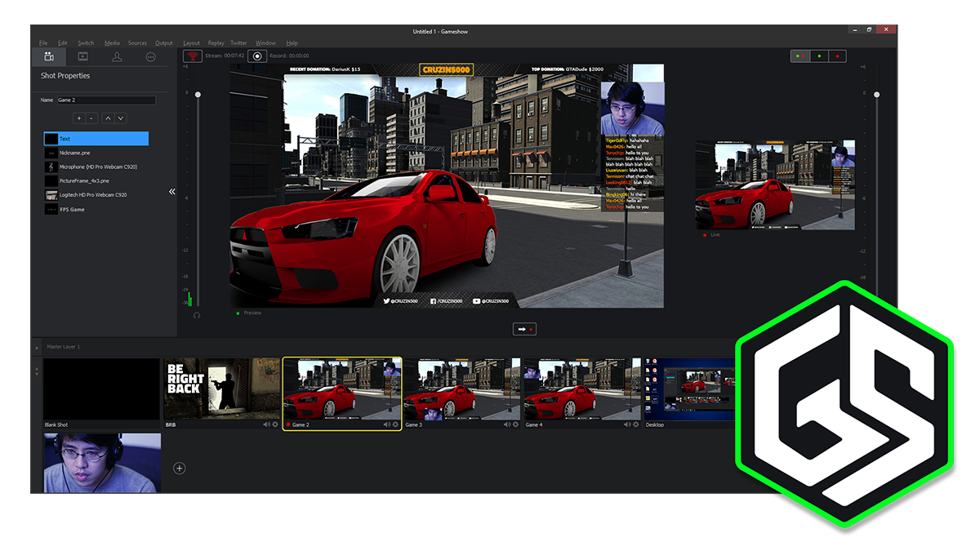Viewport: 980px width, 551px height.
Task: Open the File menu
Action: point(43,43)
